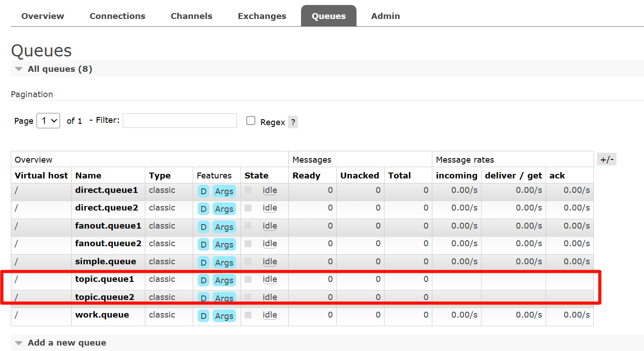Open the Page number dropdown
Screen dimensions: 644x351
coord(48,121)
